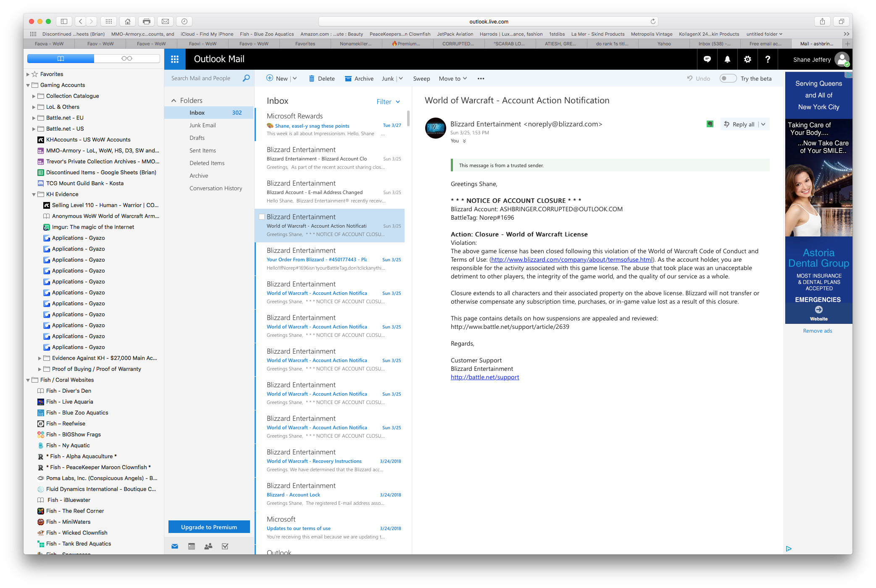Viewport: 876px width, 588px height.
Task: Open the calendar icon in bottom bar
Action: 192,546
